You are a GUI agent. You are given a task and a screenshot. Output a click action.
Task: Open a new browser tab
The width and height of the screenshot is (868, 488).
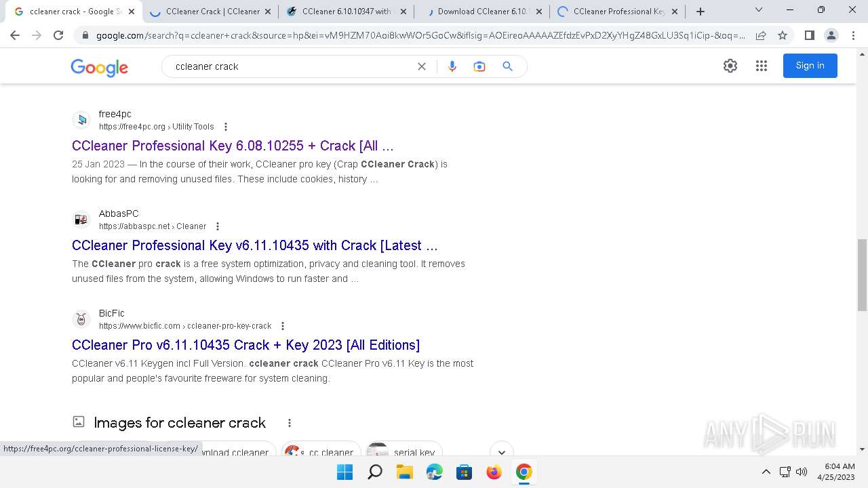click(701, 12)
